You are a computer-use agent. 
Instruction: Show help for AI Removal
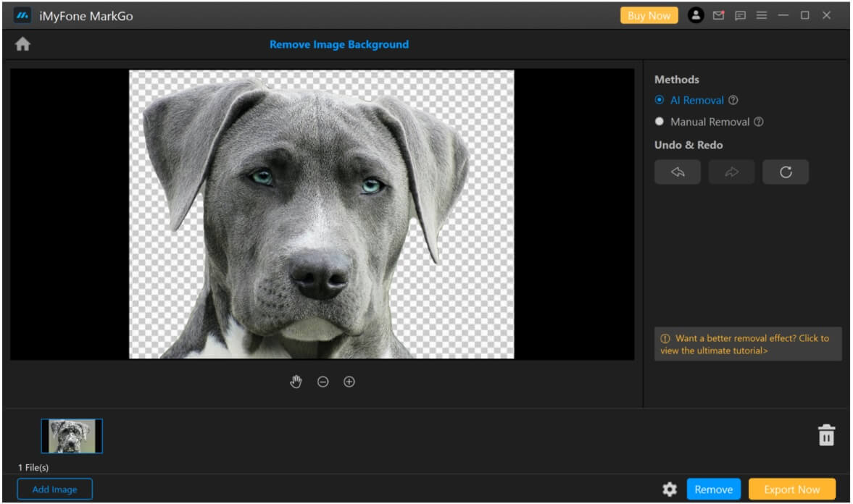(x=733, y=100)
